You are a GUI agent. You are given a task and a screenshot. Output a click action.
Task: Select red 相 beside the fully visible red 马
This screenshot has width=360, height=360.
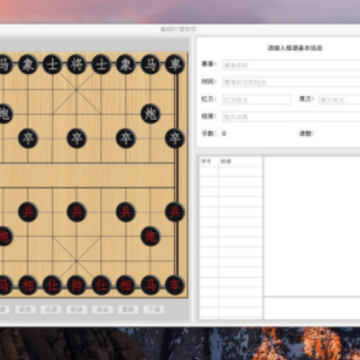(126, 285)
